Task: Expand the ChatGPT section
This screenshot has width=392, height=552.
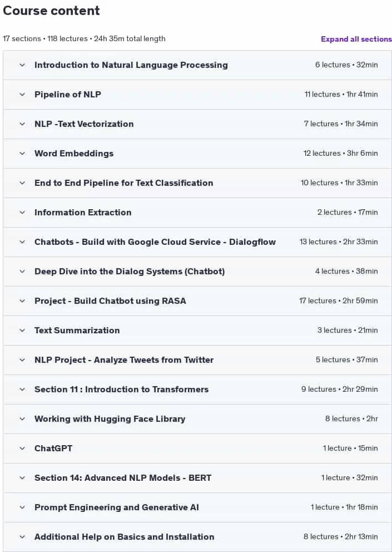Action: click(x=197, y=448)
